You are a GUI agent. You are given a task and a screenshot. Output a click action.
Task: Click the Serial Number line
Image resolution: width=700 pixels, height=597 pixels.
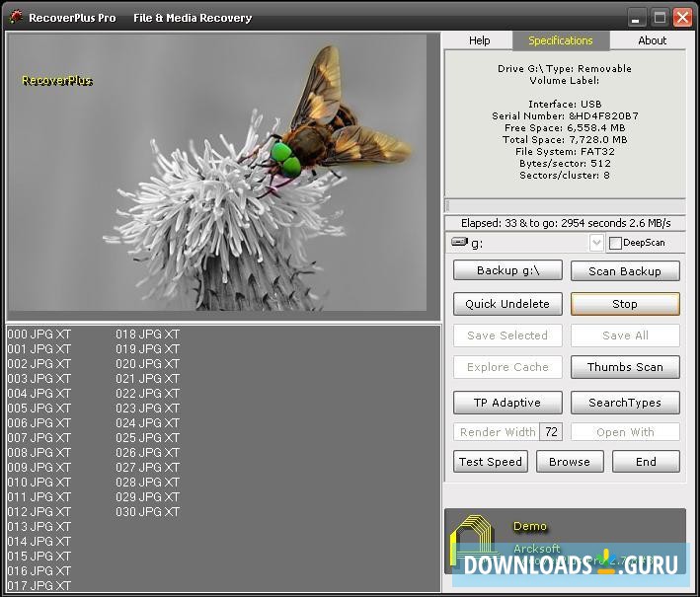coord(565,116)
